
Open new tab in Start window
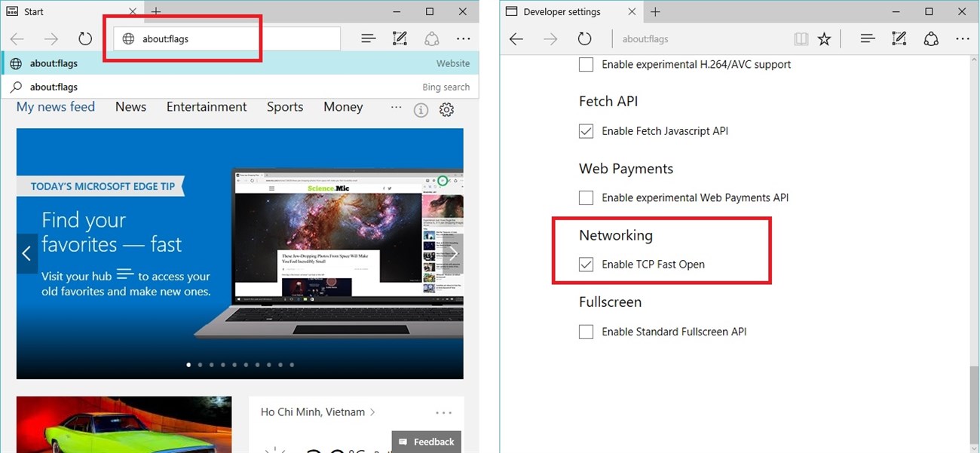pos(156,12)
